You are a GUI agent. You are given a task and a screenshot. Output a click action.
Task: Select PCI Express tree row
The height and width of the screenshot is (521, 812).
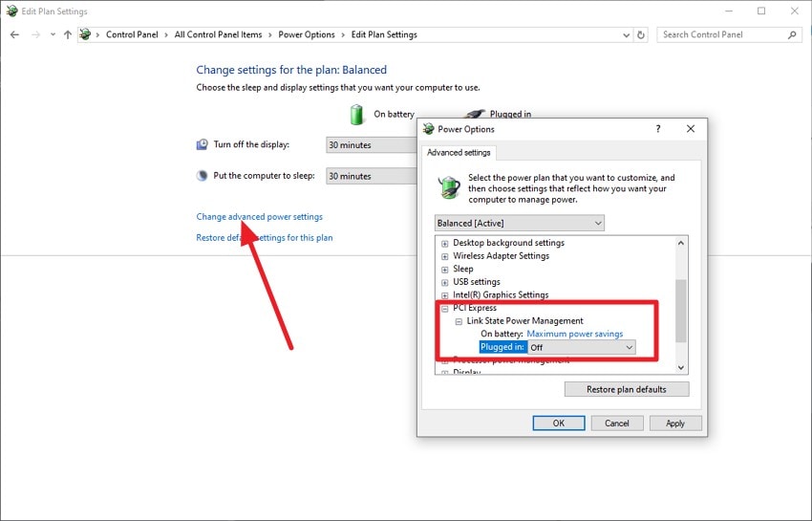[475, 308]
